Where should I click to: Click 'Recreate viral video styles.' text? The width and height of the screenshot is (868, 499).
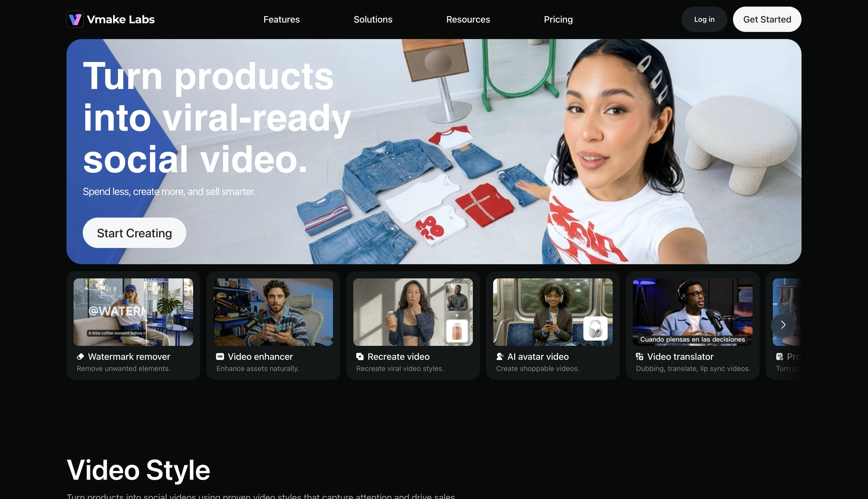(400, 368)
